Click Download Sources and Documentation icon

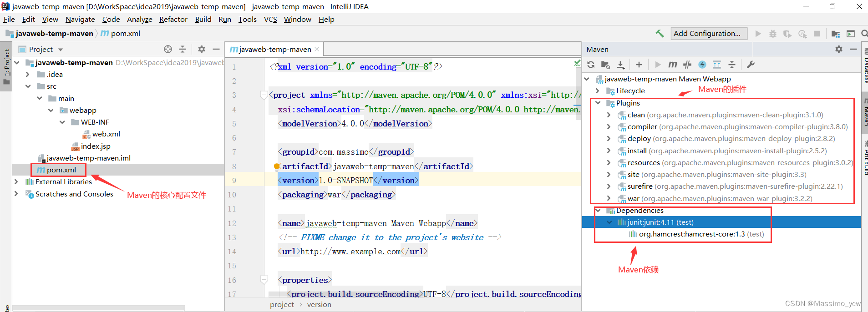tap(621, 65)
